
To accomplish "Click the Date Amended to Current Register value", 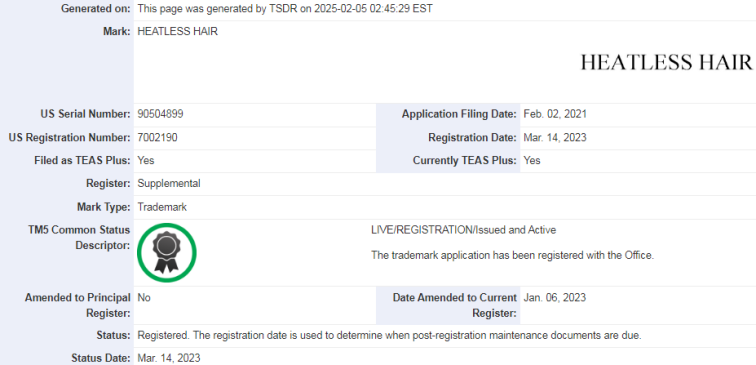I will point(554,297).
